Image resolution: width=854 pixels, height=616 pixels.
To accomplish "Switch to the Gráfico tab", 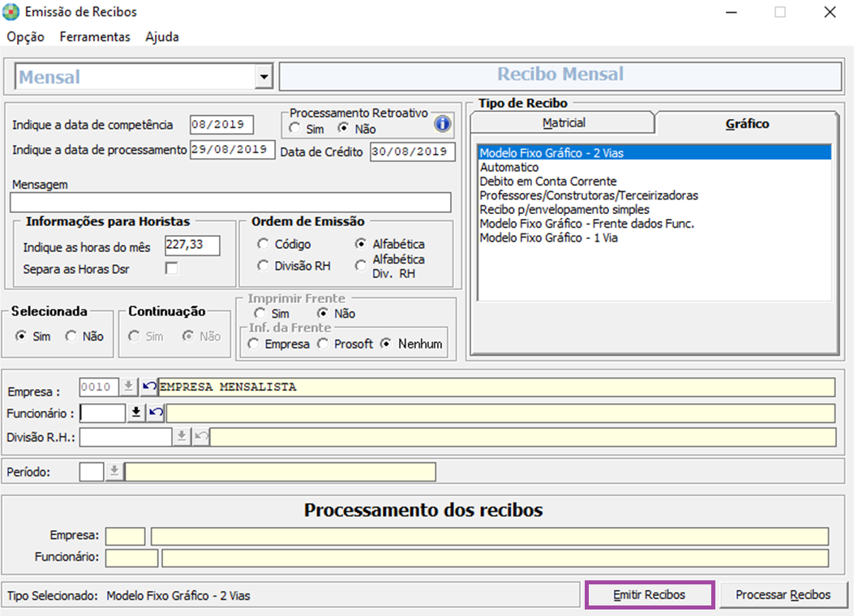I will pos(747,123).
